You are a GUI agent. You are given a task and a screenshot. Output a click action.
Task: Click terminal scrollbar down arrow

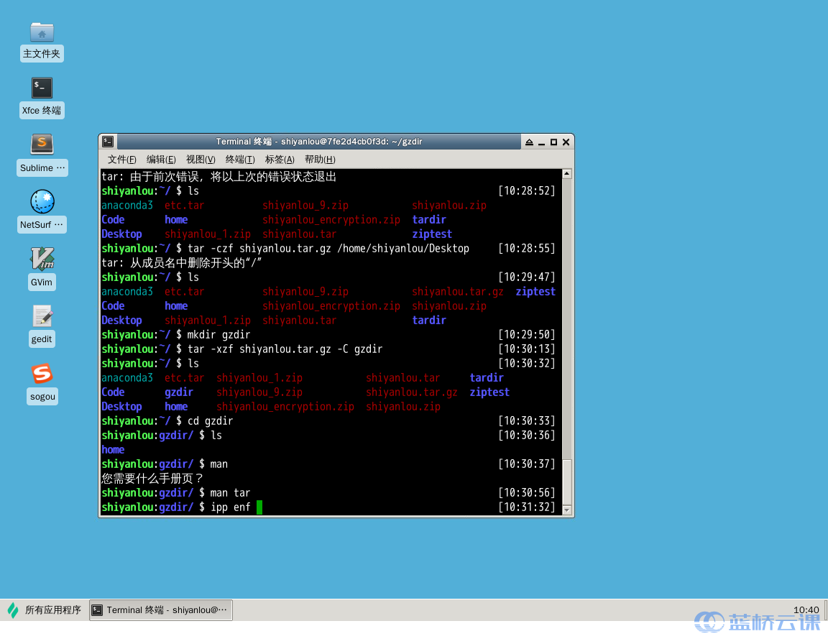point(567,510)
